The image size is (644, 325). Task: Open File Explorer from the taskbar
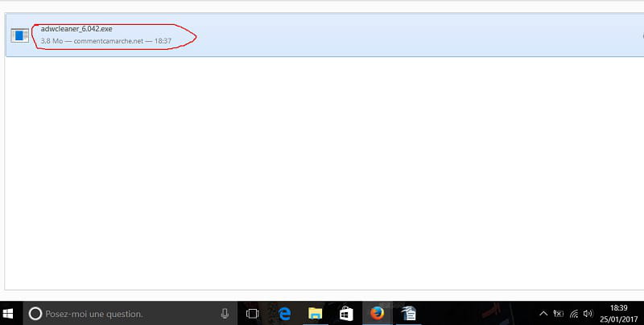(315, 314)
